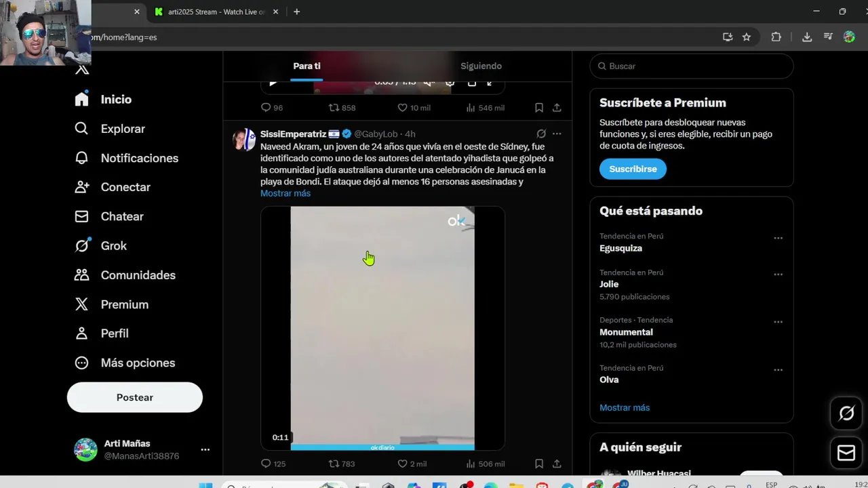Show more trends via Mostrar más link
Image resolution: width=868 pixels, height=488 pixels.
(625, 407)
